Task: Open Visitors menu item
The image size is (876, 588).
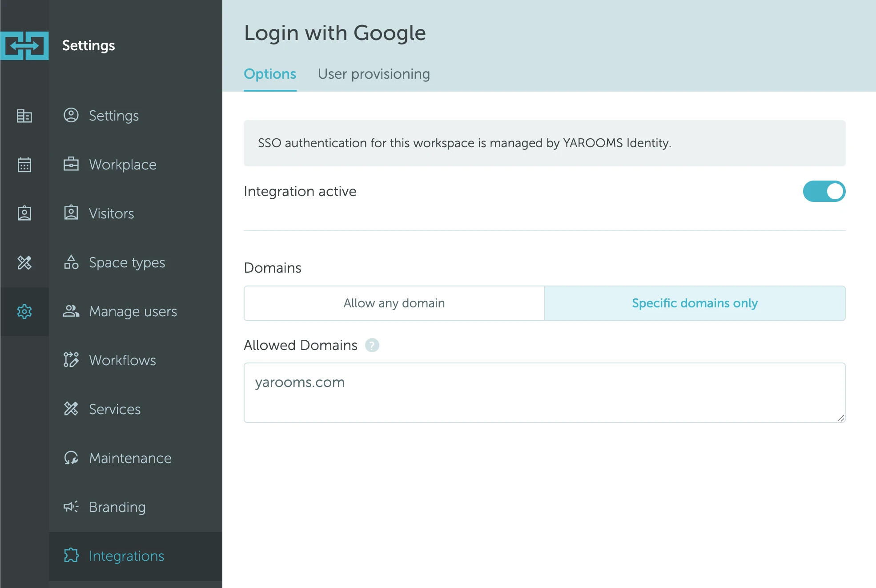Action: [136, 213]
